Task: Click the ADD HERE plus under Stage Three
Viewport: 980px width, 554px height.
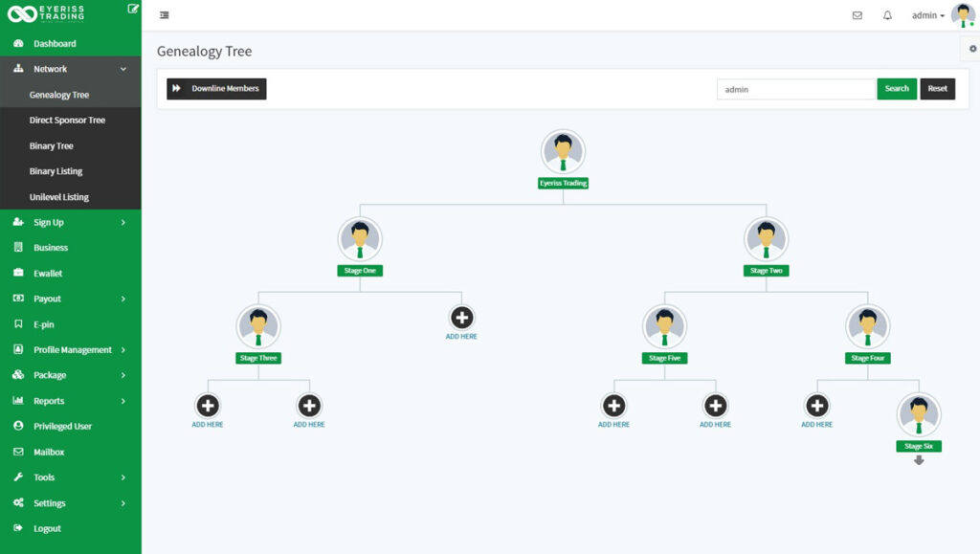Action: [208, 407]
